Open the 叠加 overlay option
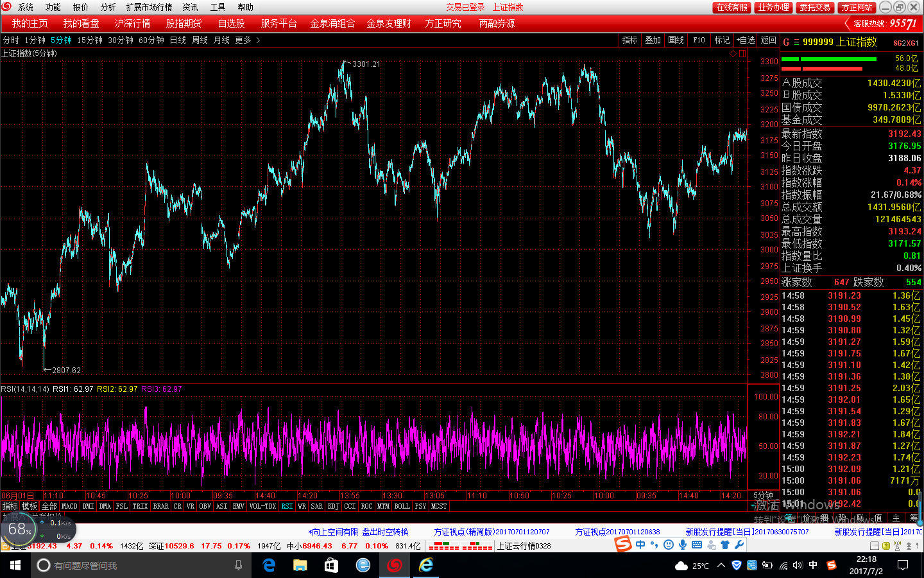The height and width of the screenshot is (578, 924). 653,40
